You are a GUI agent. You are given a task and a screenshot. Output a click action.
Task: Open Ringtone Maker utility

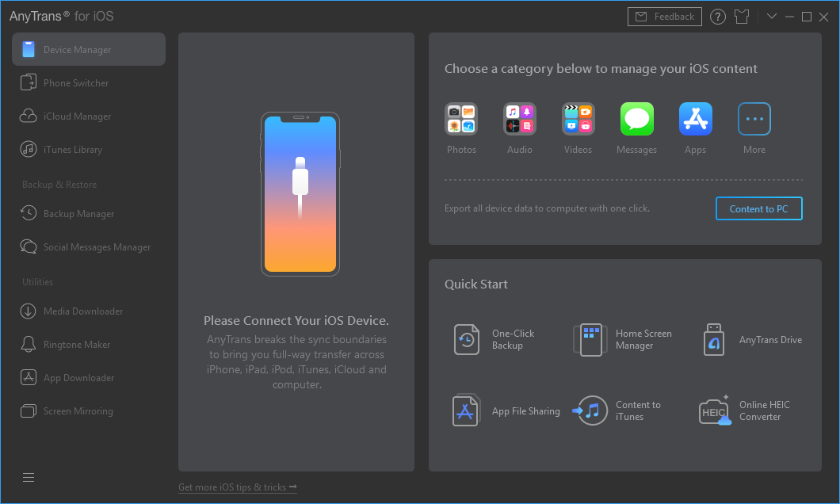pos(89,345)
